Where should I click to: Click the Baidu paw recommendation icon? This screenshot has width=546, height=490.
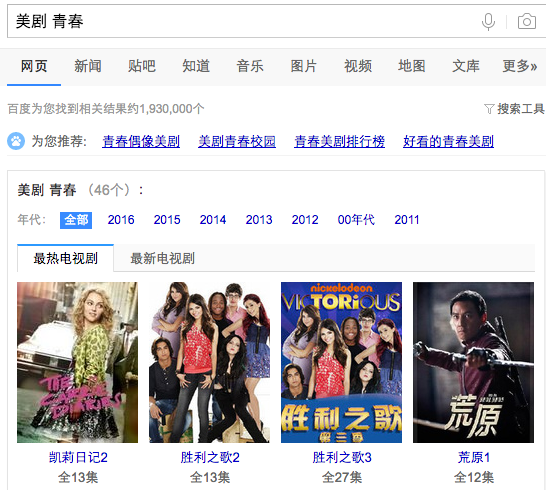tap(16, 141)
